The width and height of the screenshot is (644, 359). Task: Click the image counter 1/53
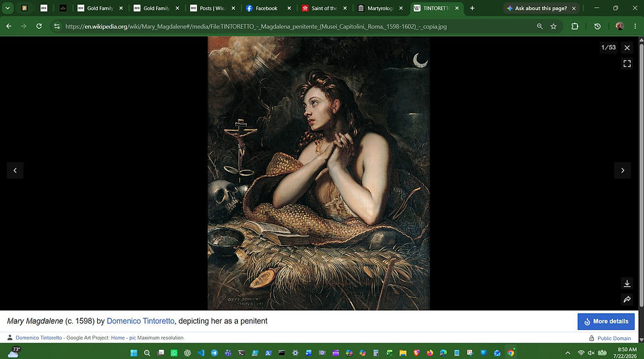click(609, 47)
